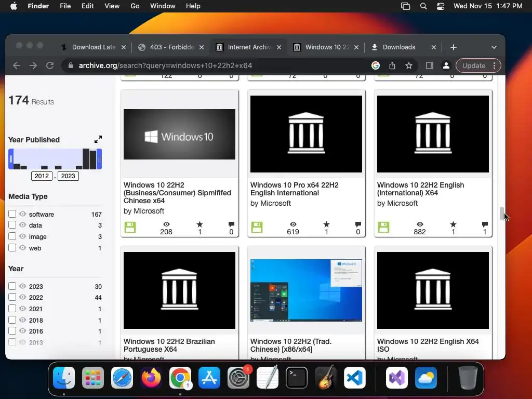
Task: Check the software media type checkbox
Action: pos(12,214)
